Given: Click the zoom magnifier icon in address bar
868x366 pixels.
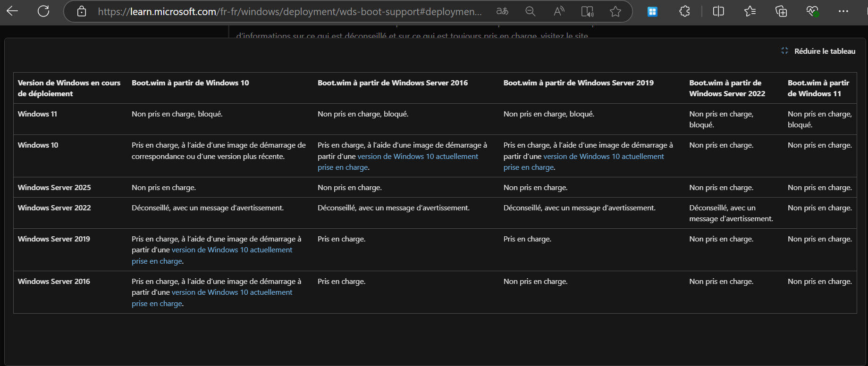Looking at the screenshot, I should (531, 11).
